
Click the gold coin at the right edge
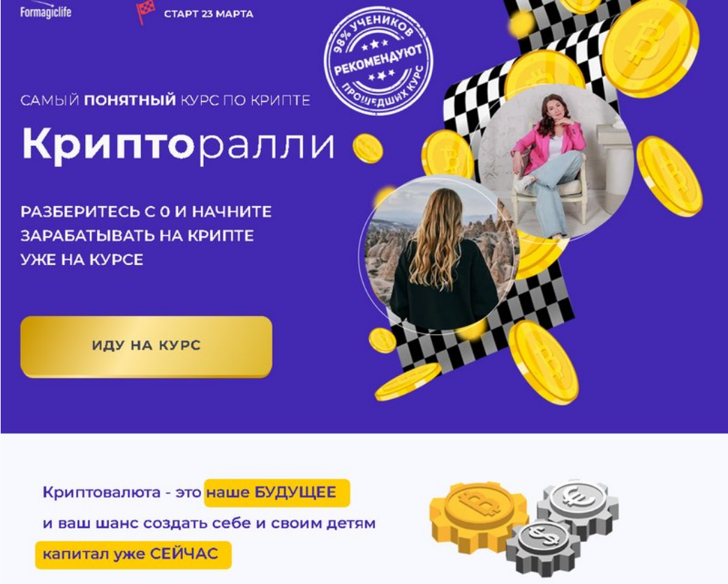[x=669, y=176]
